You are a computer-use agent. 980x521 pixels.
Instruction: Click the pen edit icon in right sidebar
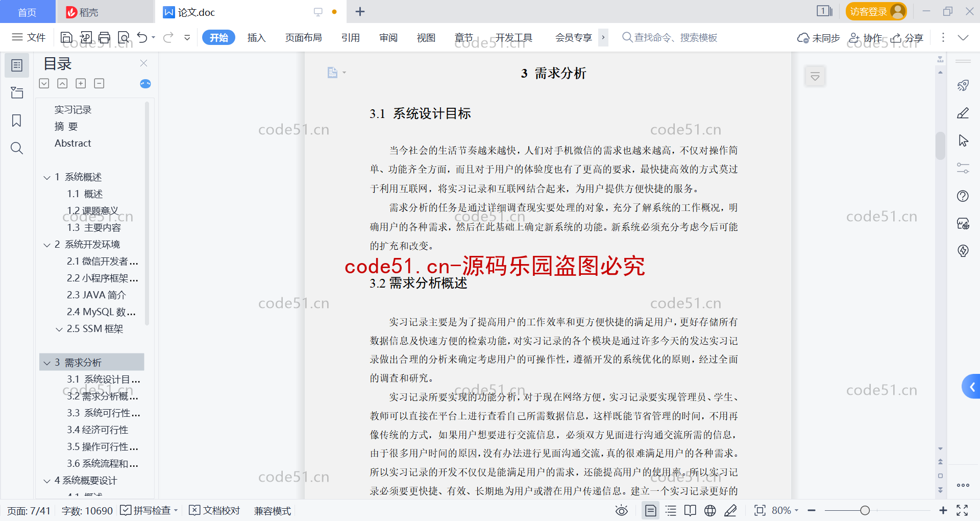point(963,113)
